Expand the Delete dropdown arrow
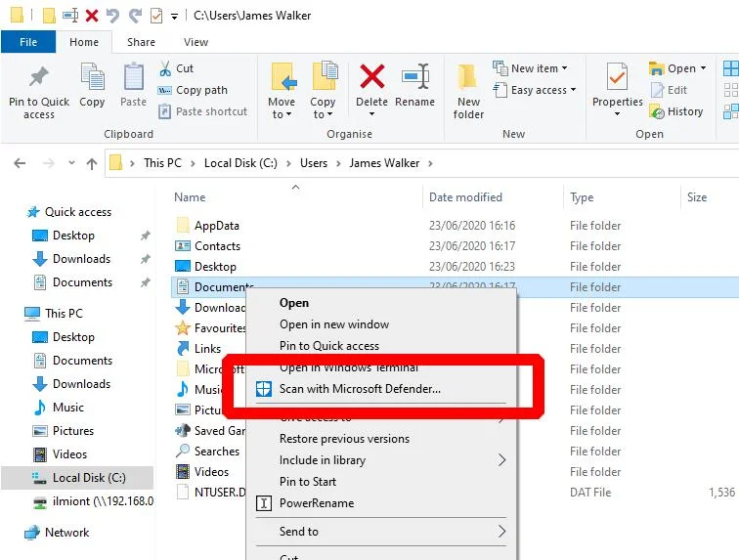 (371, 114)
